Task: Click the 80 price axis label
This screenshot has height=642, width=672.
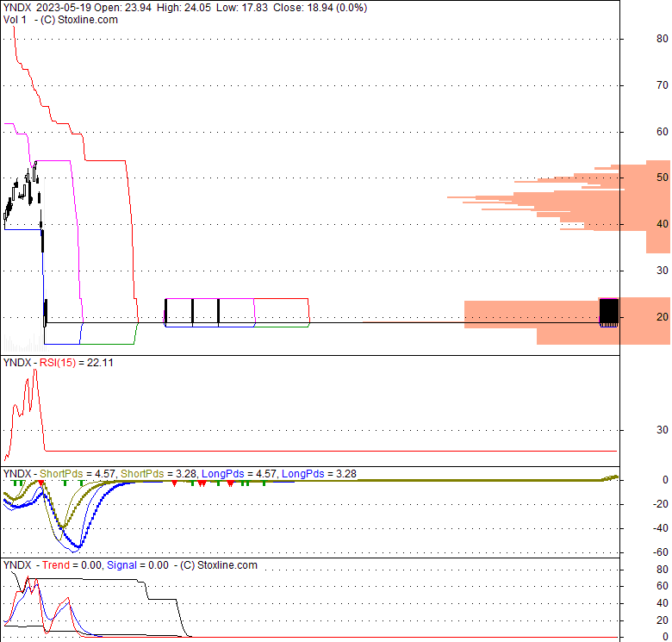Action: point(663,39)
